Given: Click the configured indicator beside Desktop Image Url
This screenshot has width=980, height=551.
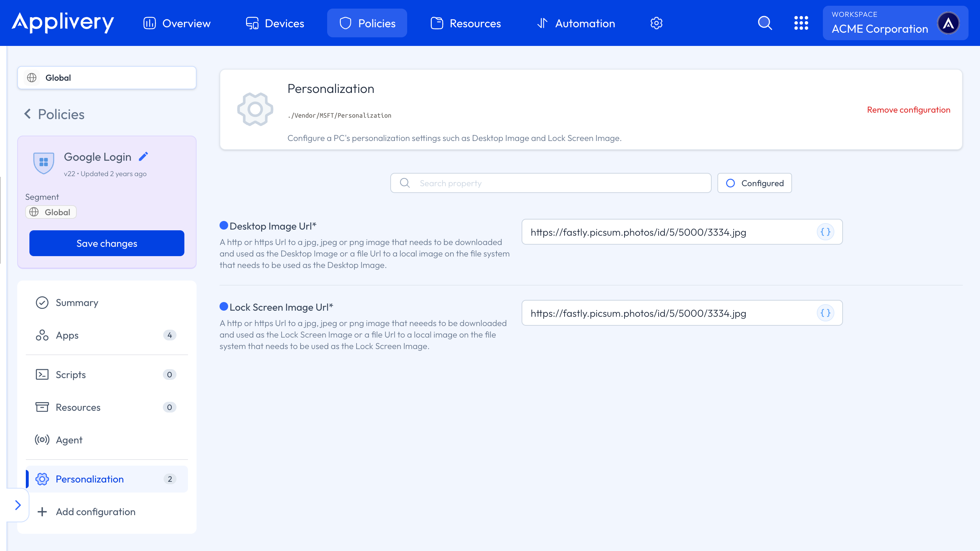Looking at the screenshot, I should [x=224, y=225].
